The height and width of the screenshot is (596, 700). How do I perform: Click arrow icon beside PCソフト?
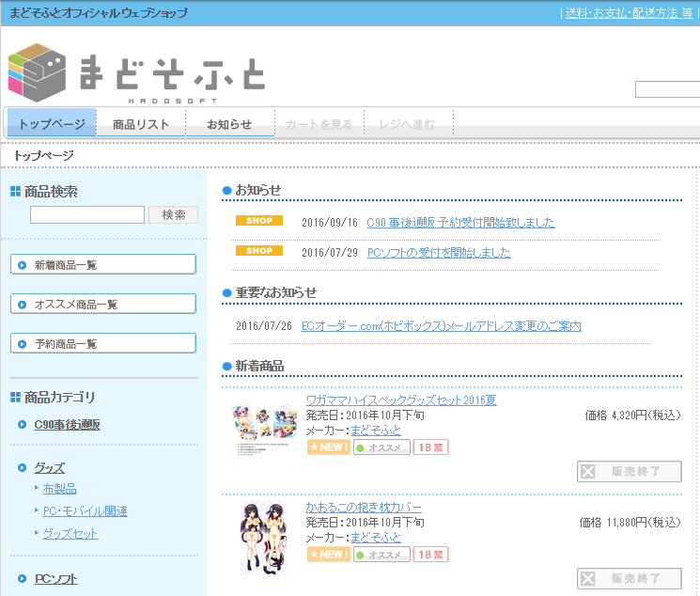[x=22, y=579]
